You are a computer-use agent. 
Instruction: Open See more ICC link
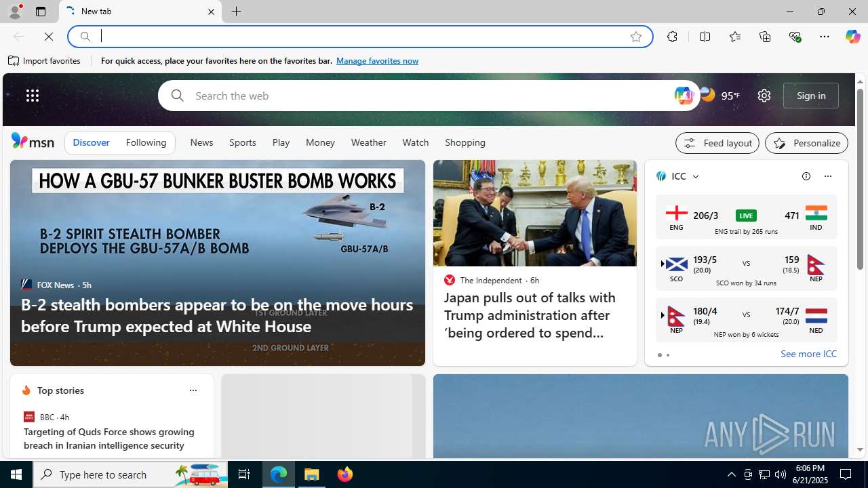click(808, 354)
